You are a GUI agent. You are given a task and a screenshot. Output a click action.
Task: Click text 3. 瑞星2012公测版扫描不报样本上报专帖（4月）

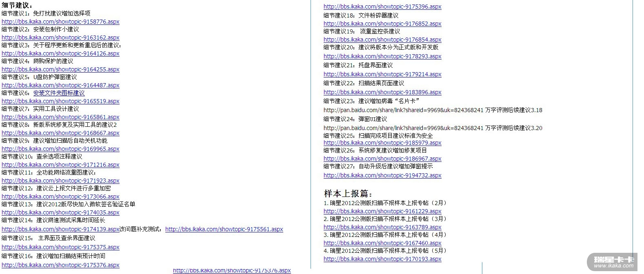click(x=386, y=235)
